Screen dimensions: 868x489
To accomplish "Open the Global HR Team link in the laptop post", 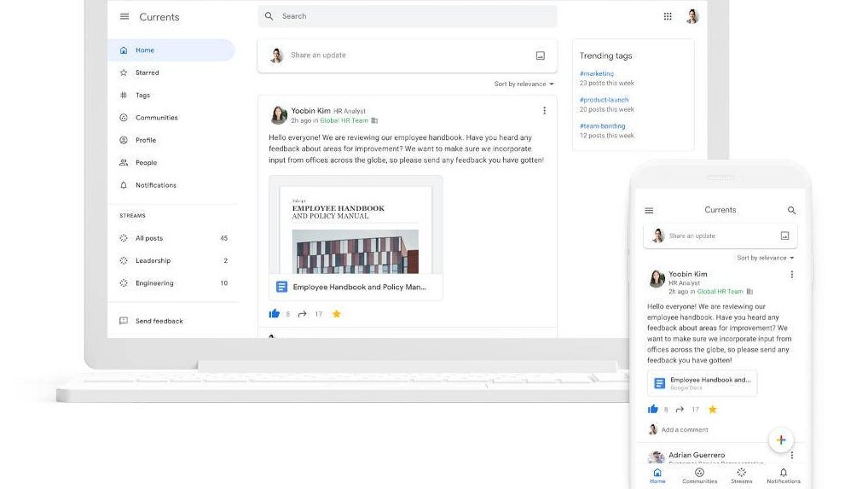I will point(344,120).
